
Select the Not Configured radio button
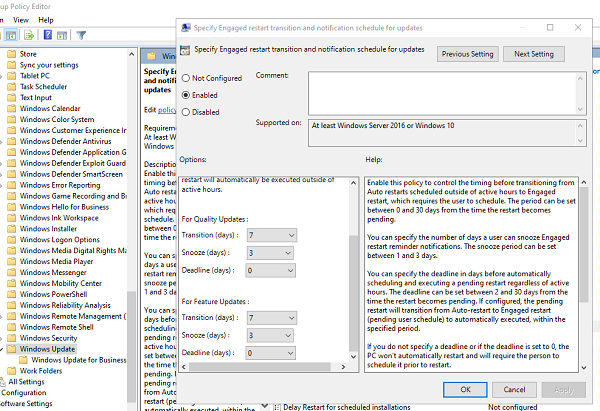[186, 78]
